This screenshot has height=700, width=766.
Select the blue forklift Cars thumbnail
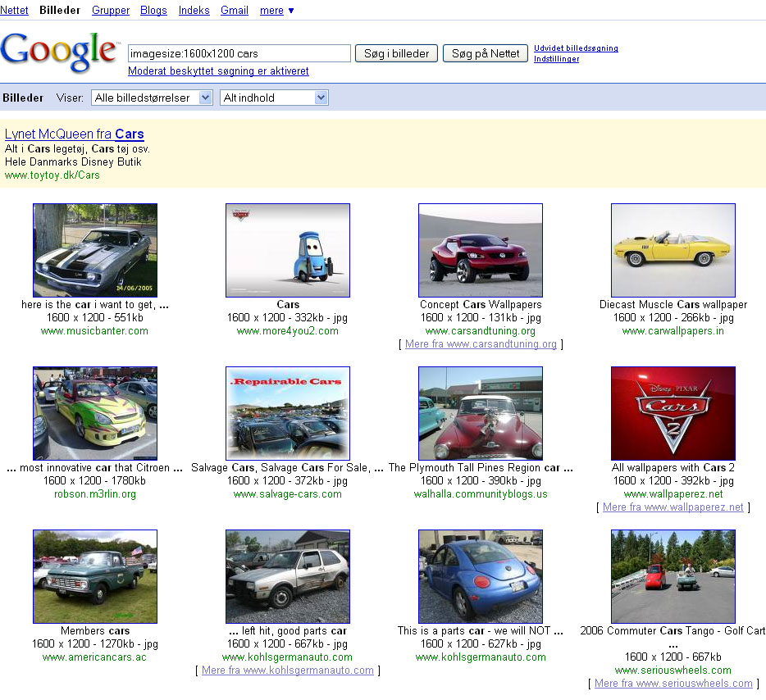[288, 250]
